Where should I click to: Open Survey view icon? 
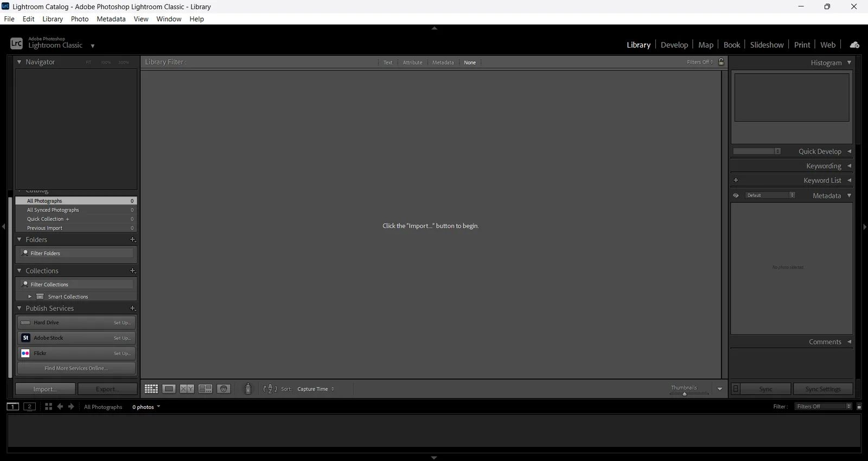point(205,389)
